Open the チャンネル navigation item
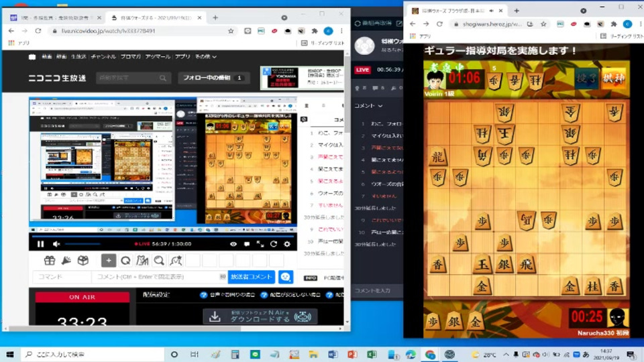This screenshot has height=362, width=644. 103,56
